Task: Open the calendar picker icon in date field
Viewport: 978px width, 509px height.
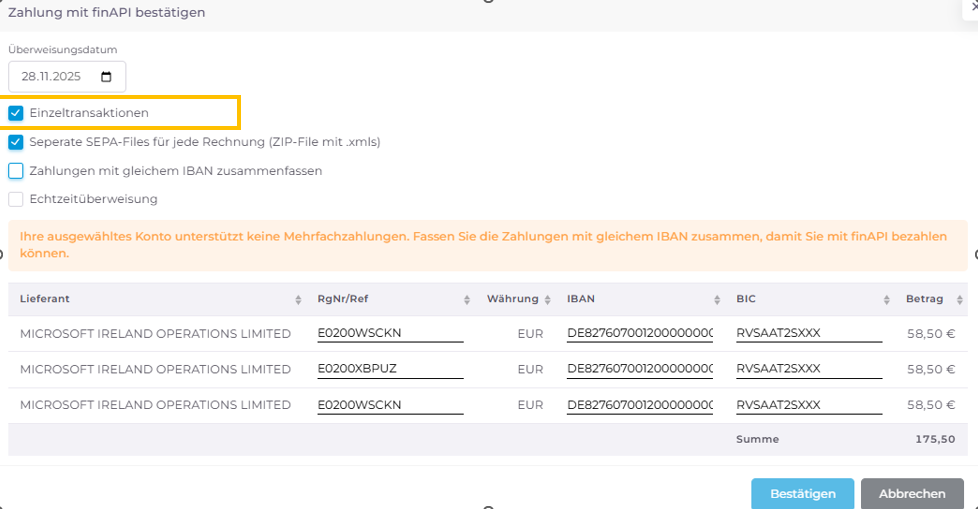Action: 107,77
